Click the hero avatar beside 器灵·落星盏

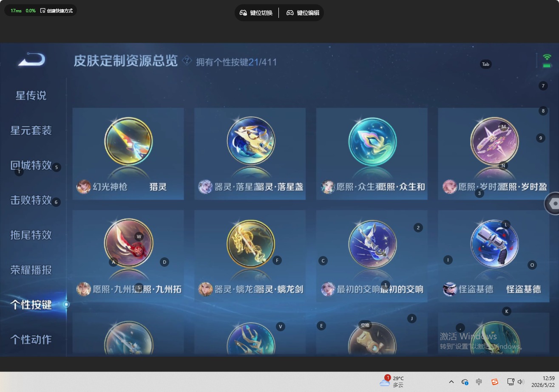coord(205,186)
